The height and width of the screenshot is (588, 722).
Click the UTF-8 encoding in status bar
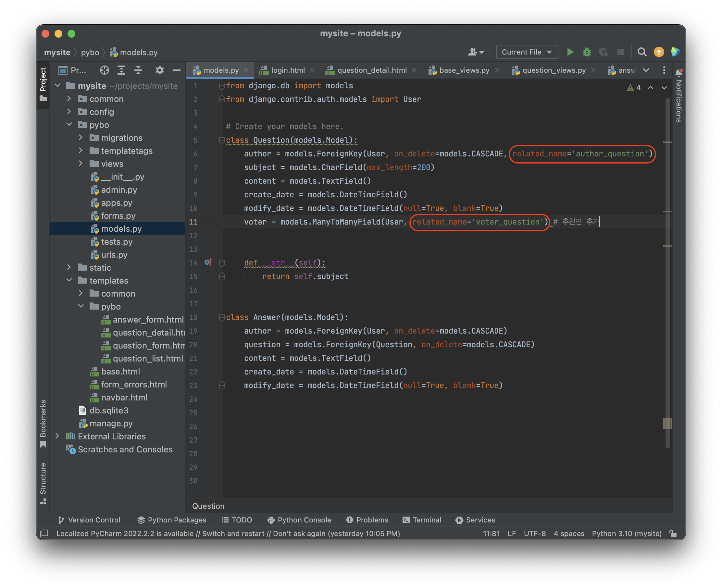point(535,533)
